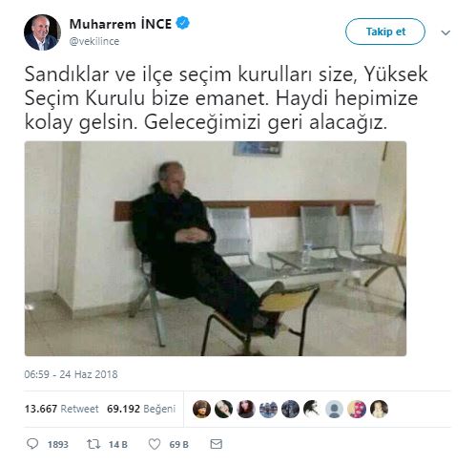
Task: Click the last liker avatar in row
Action: click(x=379, y=409)
